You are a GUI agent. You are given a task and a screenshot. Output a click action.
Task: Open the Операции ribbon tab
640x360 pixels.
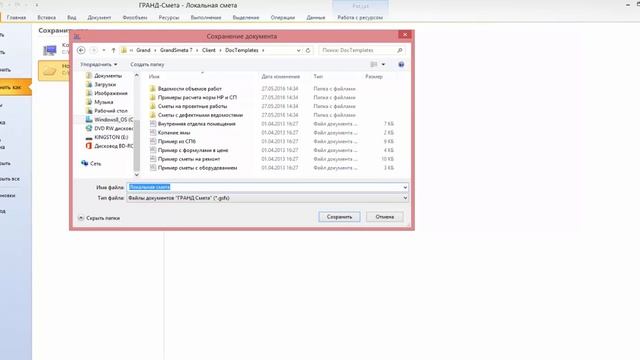282,18
